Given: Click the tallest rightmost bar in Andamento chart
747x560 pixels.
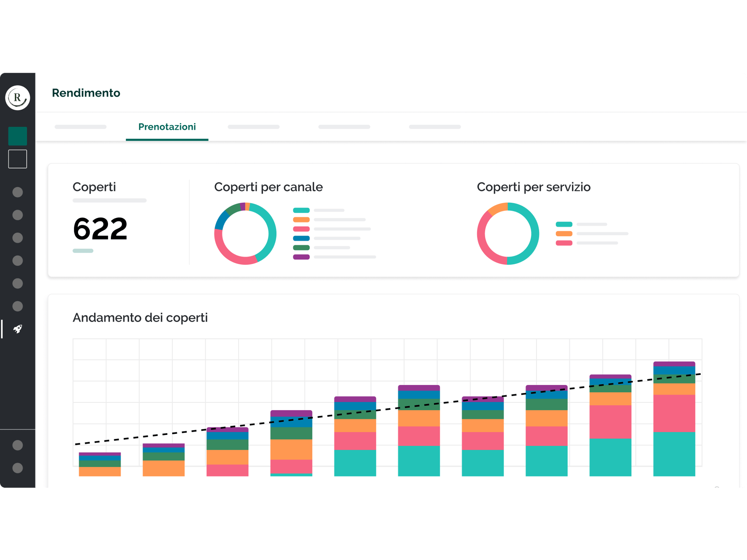Looking at the screenshot, I should coord(674,419).
